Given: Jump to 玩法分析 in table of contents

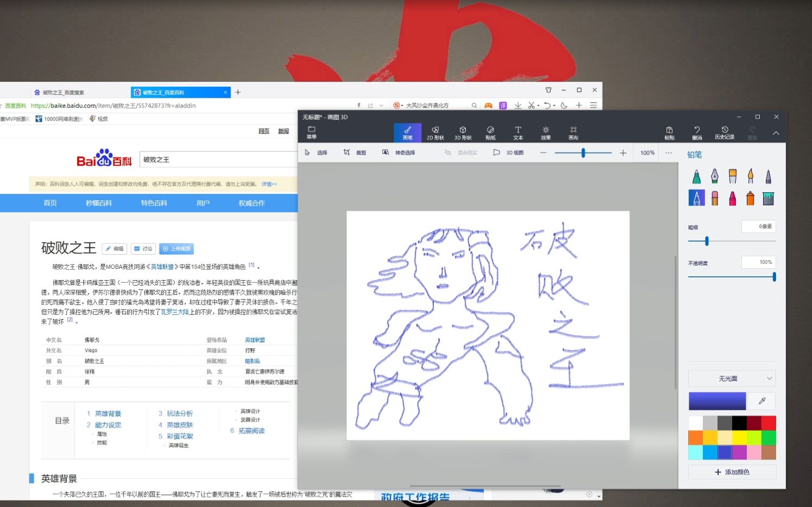Looking at the screenshot, I should (179, 414).
